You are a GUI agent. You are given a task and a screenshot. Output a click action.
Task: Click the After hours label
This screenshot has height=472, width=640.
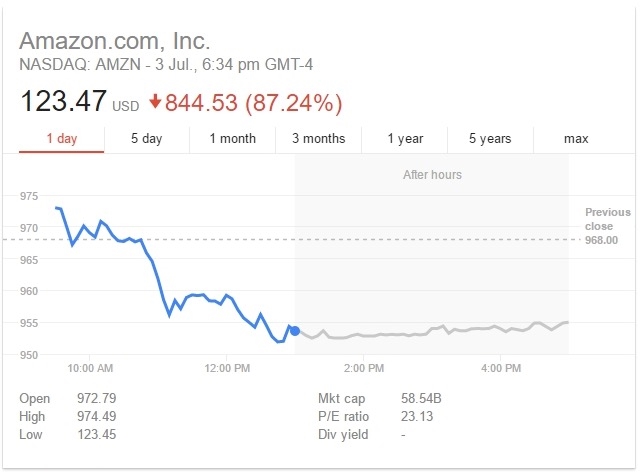pos(432,175)
